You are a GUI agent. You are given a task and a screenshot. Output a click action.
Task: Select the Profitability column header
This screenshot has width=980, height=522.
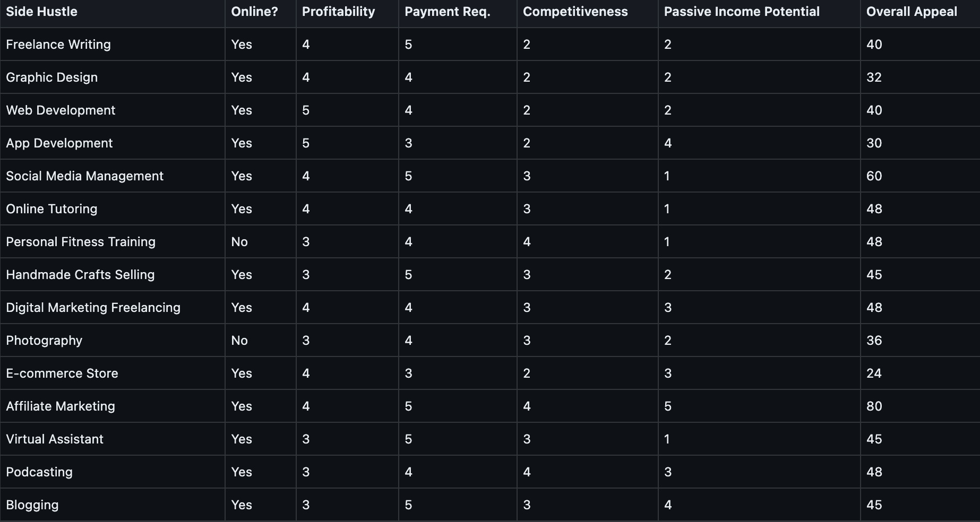(338, 12)
